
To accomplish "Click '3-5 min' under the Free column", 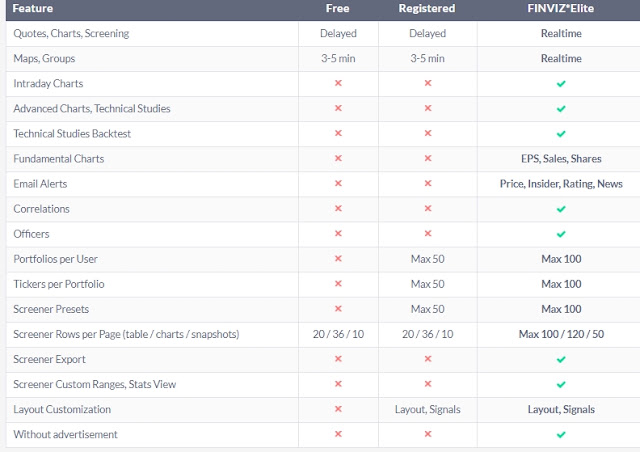I will (338, 58).
